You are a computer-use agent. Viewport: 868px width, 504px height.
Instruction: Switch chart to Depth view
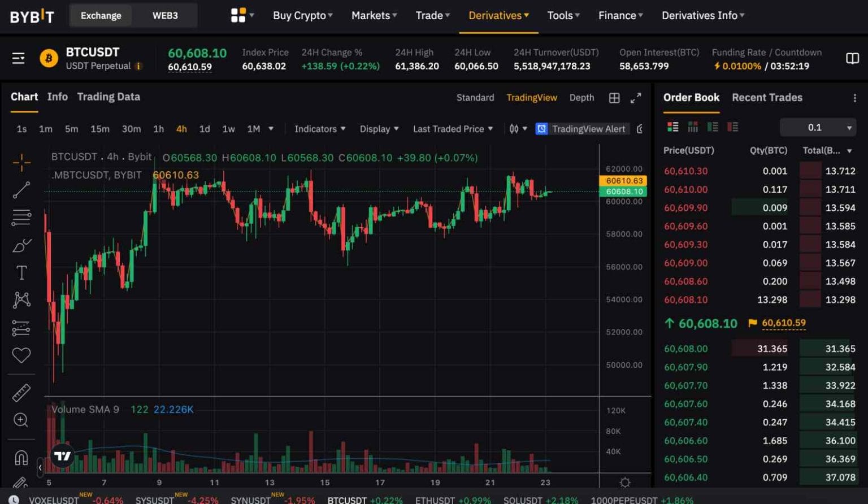[581, 97]
